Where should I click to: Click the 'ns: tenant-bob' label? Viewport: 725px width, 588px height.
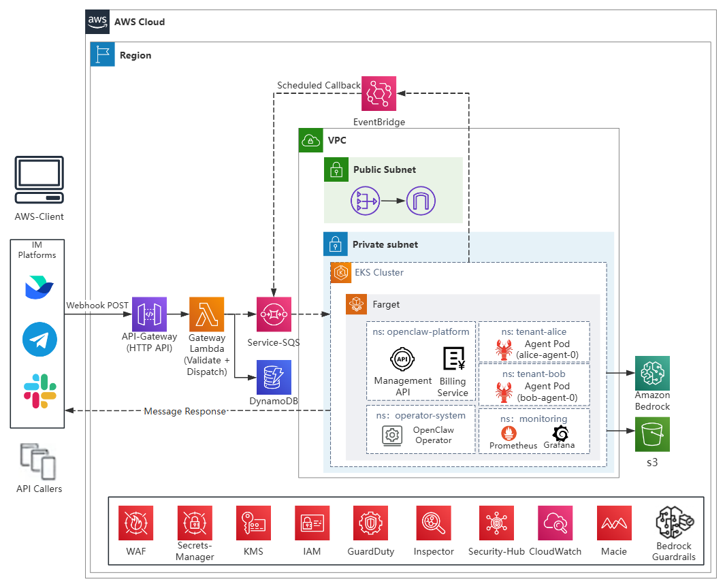click(534, 374)
